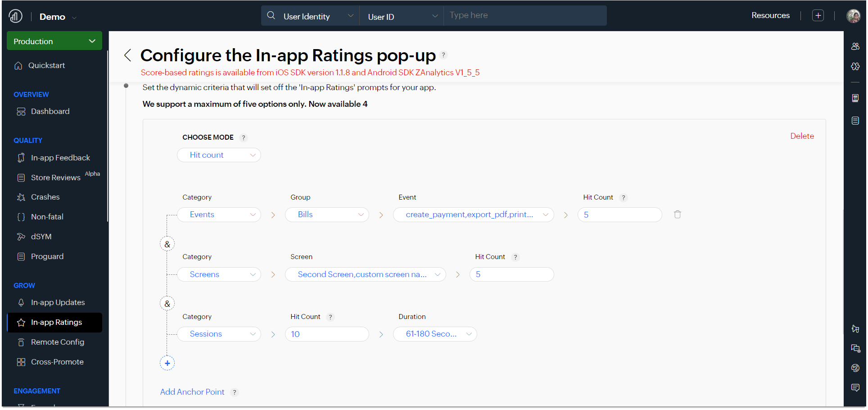Screen dimensions: 868x410
Task: Open Crashes in the sidebar
Action: coord(45,197)
